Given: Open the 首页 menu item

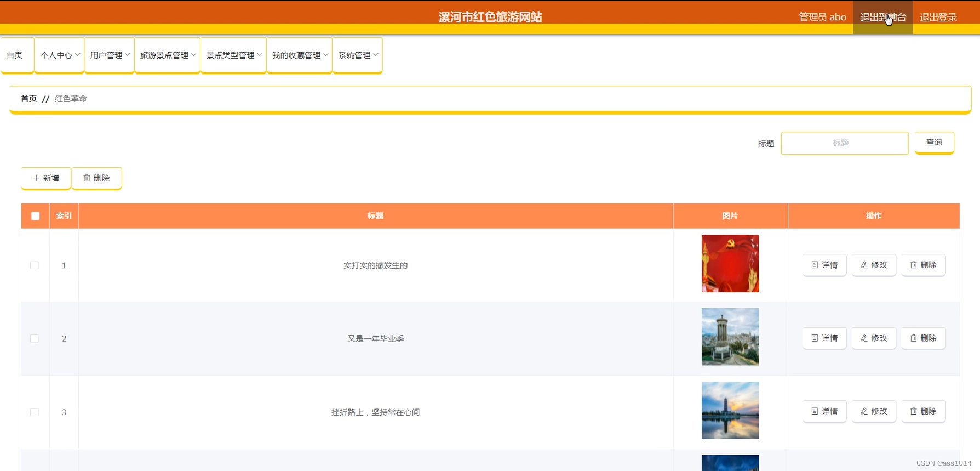Looking at the screenshot, I should tap(18, 55).
